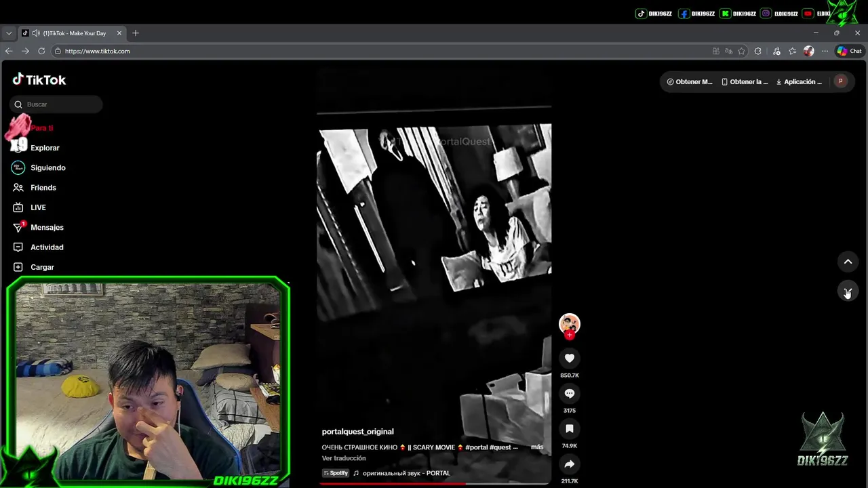Open the Explorar section
The image size is (868, 488).
click(x=45, y=148)
